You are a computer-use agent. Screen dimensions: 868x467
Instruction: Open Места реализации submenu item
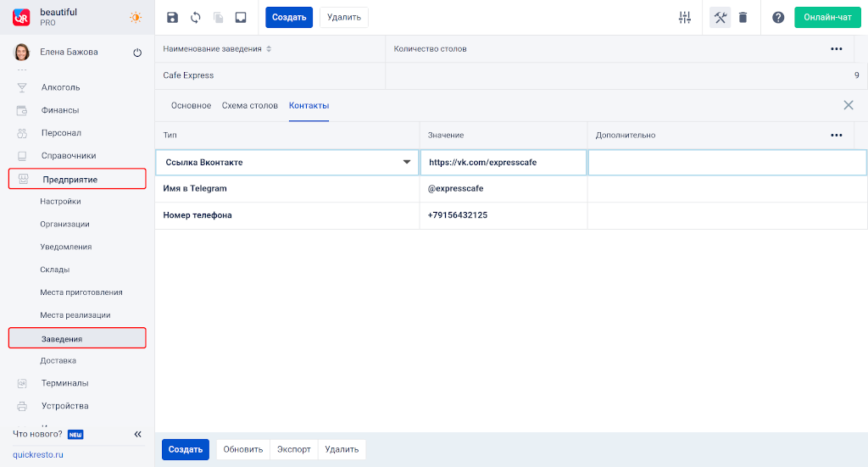(75, 314)
